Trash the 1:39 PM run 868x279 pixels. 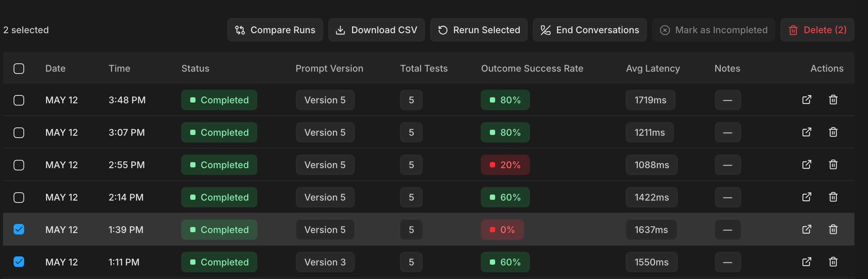tap(833, 230)
